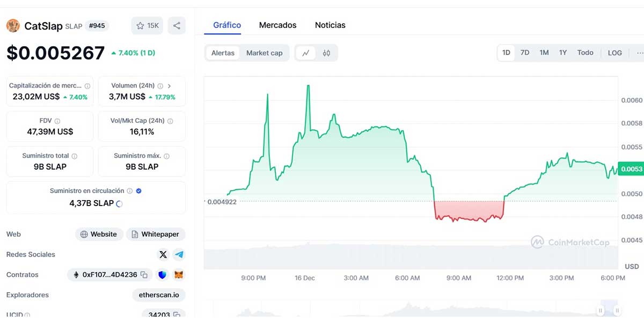This screenshot has width=644, height=322.
Task: Click the current price tag 0.0053 on axis
Action: tap(631, 169)
